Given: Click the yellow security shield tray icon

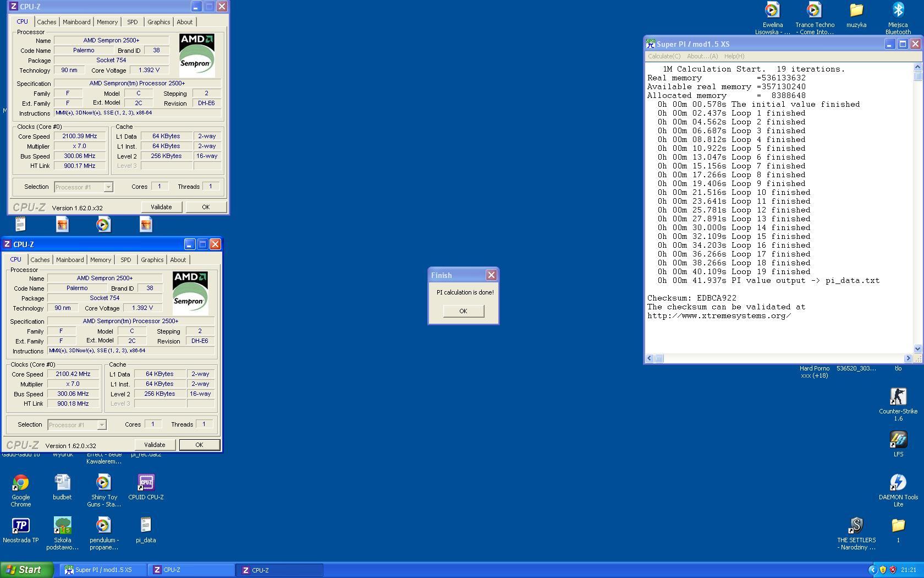Looking at the screenshot, I should (883, 570).
